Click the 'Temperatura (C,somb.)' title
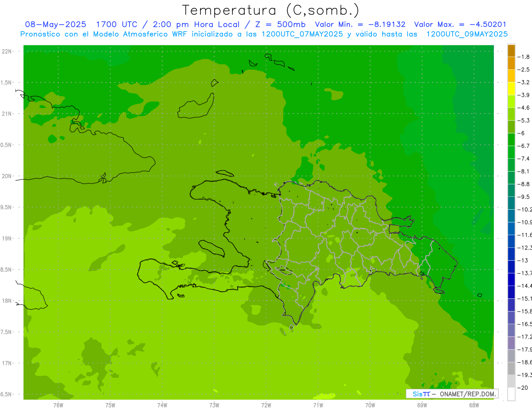 coord(271,10)
